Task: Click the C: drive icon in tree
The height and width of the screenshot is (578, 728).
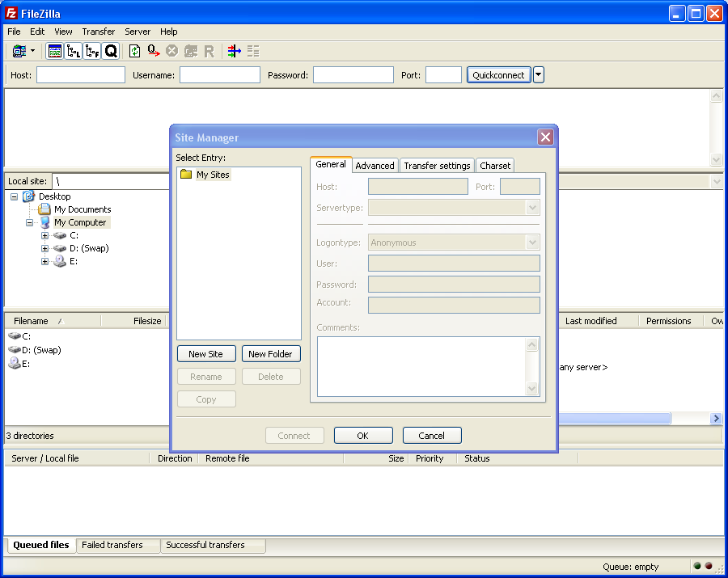Action: (60, 235)
